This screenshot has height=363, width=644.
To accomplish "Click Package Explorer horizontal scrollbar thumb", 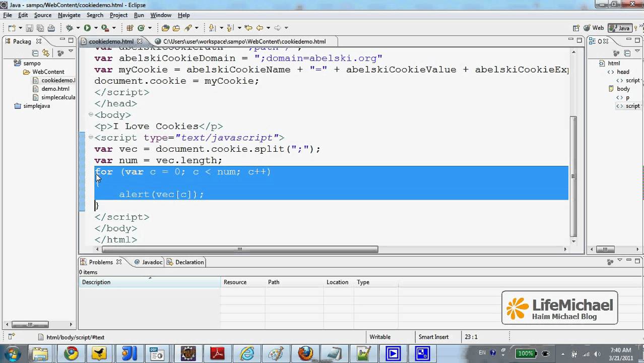I will [x=31, y=325].
